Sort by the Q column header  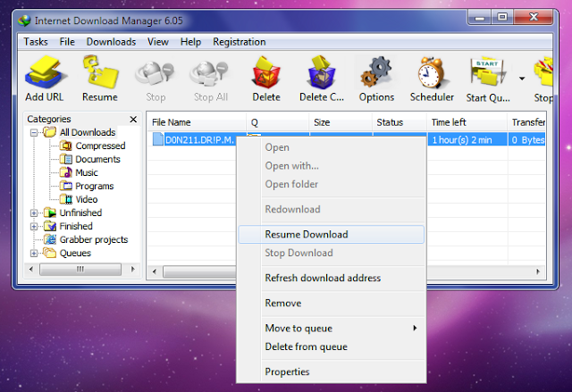pyautogui.click(x=278, y=122)
